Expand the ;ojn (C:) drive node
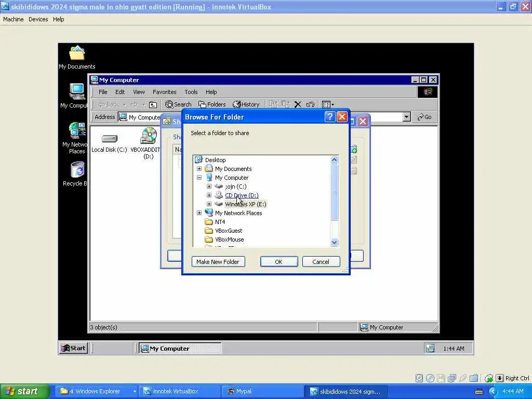Image resolution: width=532 pixels, height=399 pixels. [x=209, y=187]
